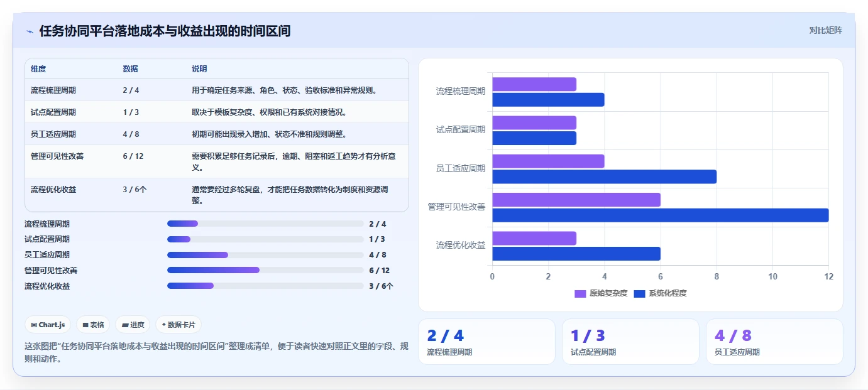Screen dimensions: 868x390
Task: Open the 4 / 8 员工适应周期 data card
Action: point(774,342)
